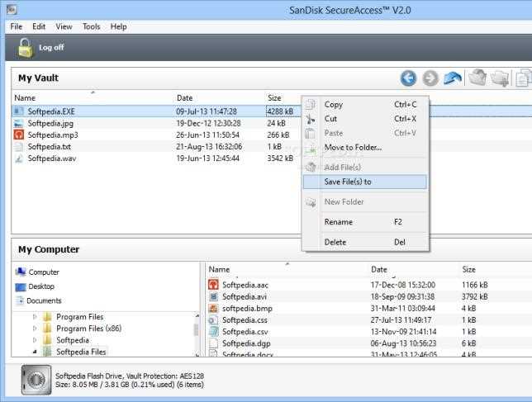Sort computer files by Size header
Screen dimensions: 532x402
click(x=468, y=269)
